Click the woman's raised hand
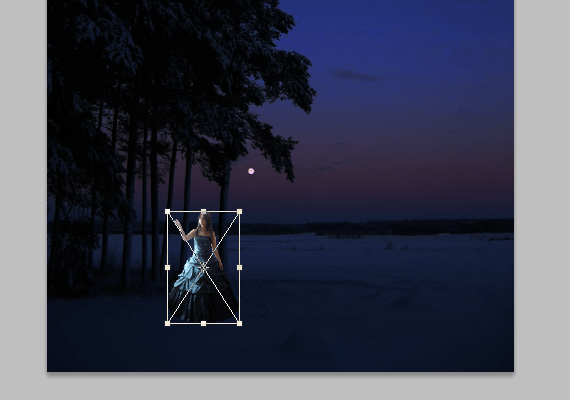The height and width of the screenshot is (400, 570). coord(178,223)
